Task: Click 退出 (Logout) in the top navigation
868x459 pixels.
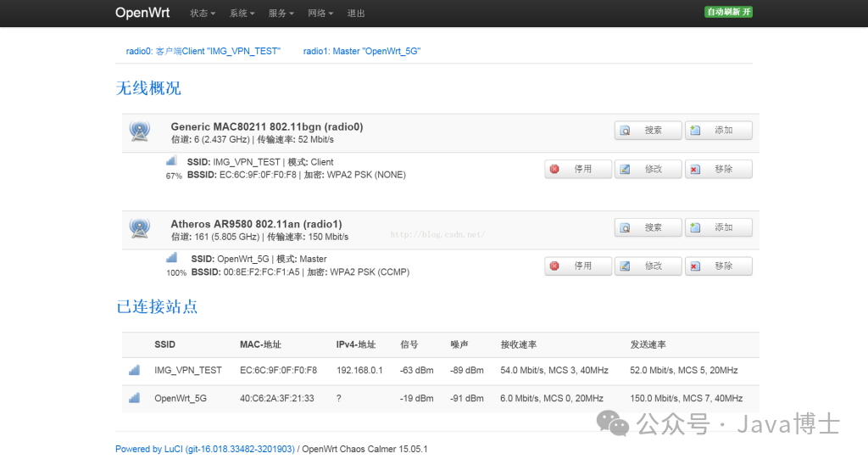Action: 356,14
